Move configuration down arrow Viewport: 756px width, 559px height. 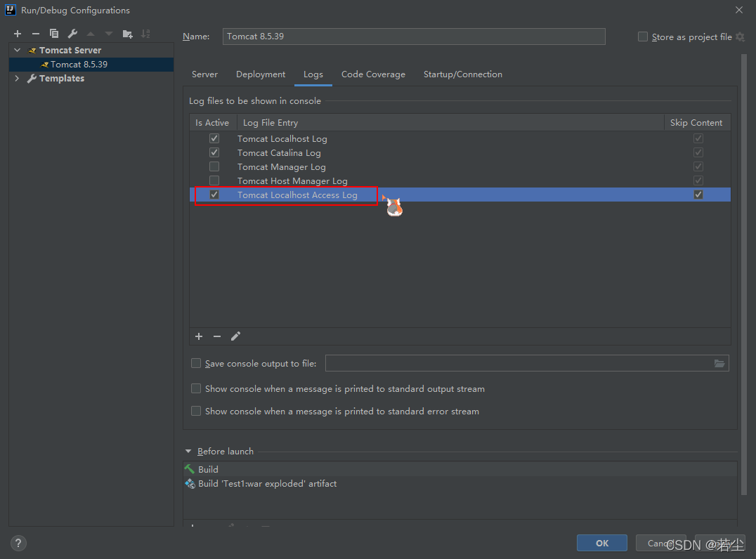[109, 34]
